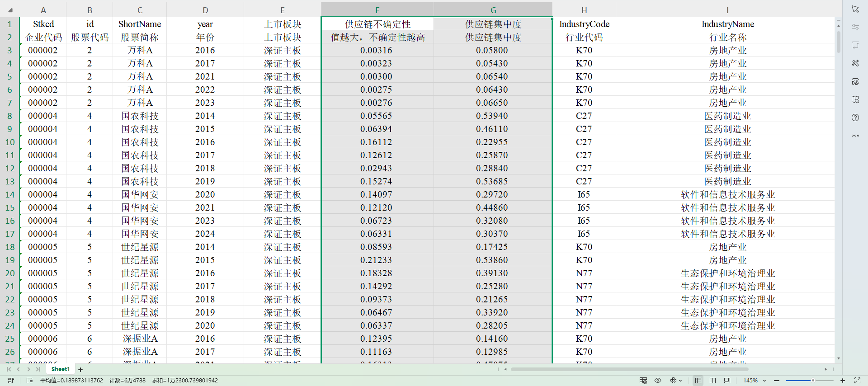Open the magic style tool in the sidebar
Screen dimensions: 868x386
click(855, 63)
